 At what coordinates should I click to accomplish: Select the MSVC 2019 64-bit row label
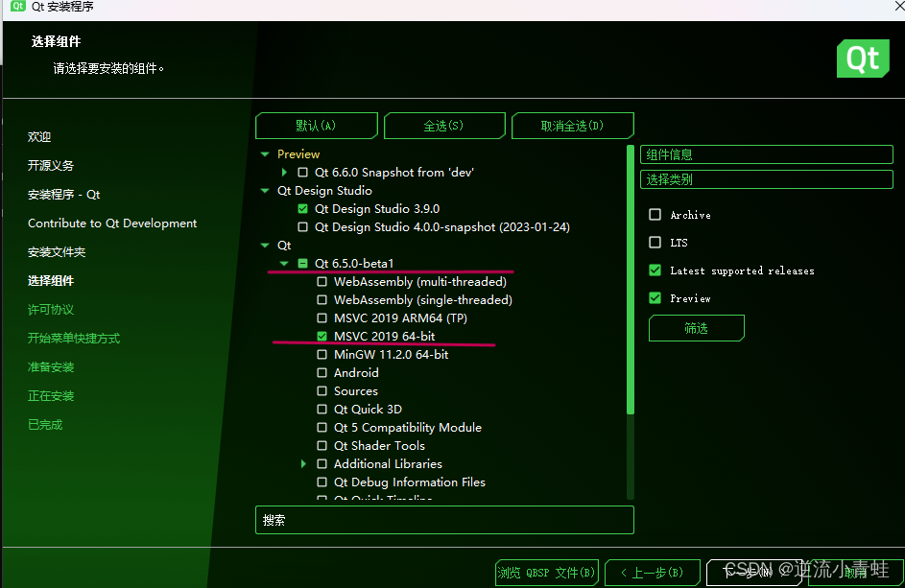pyautogui.click(x=385, y=336)
